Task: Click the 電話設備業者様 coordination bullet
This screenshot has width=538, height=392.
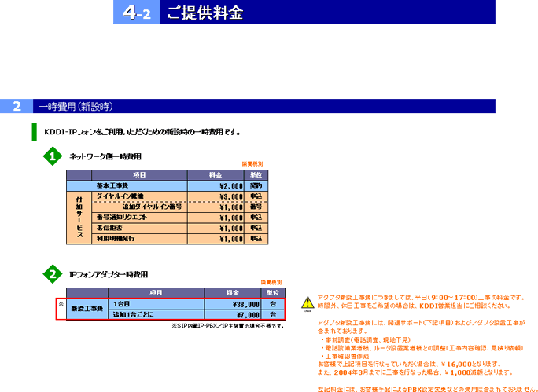Action: [x=422, y=348]
